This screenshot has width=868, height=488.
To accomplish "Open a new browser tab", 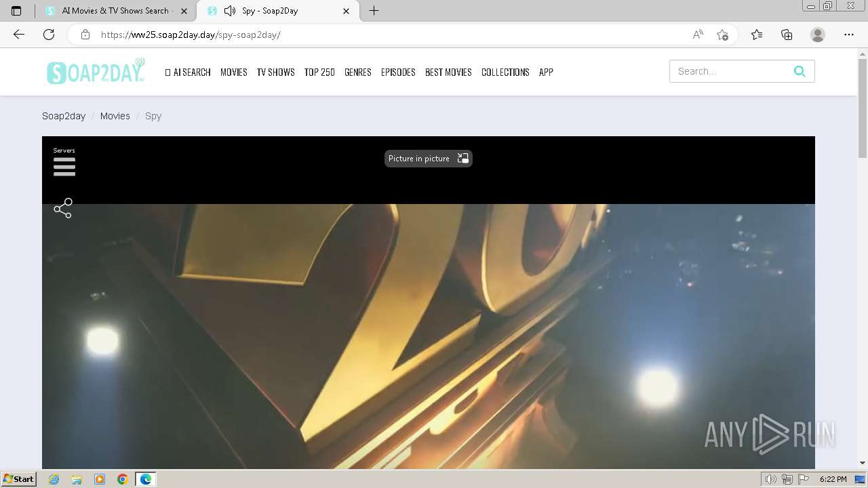I will pyautogui.click(x=374, y=11).
